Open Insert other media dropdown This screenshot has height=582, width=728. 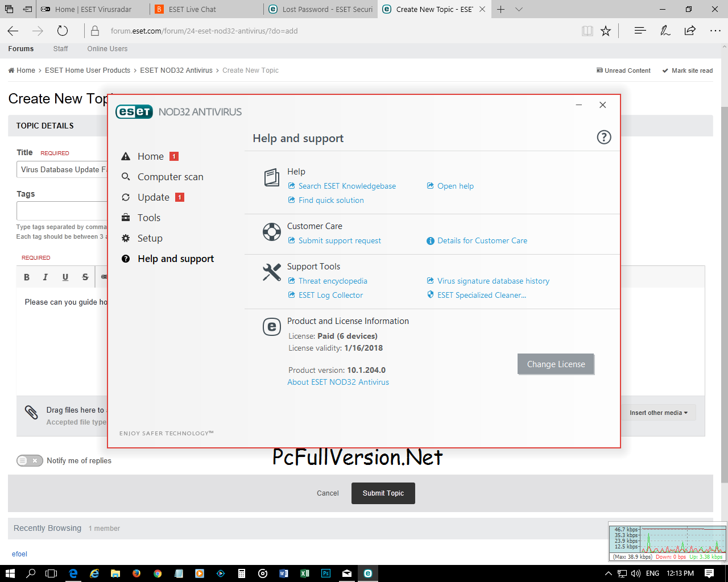tap(659, 413)
